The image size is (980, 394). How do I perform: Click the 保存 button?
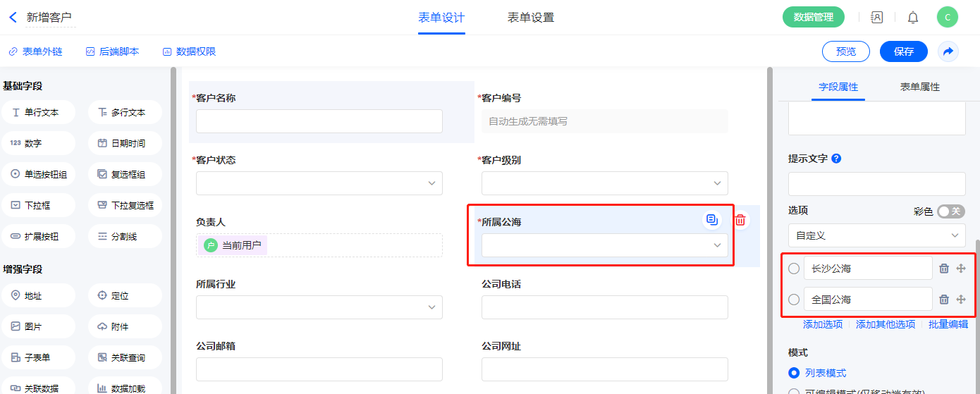coord(903,51)
